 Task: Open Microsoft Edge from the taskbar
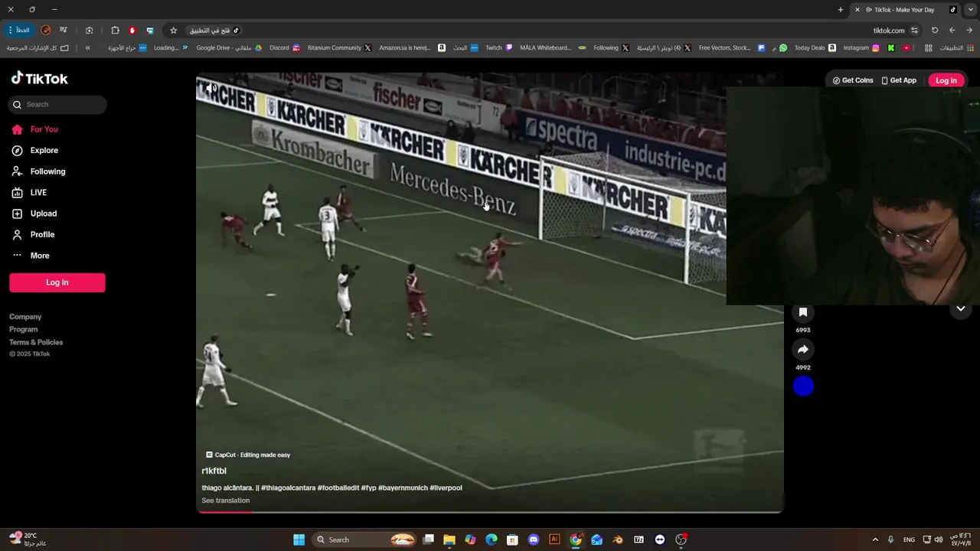coord(492,540)
